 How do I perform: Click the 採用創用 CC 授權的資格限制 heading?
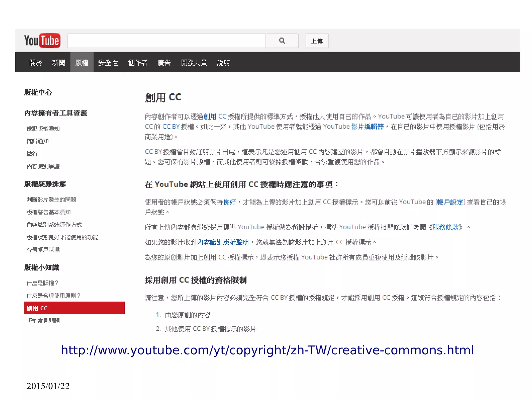196,280
